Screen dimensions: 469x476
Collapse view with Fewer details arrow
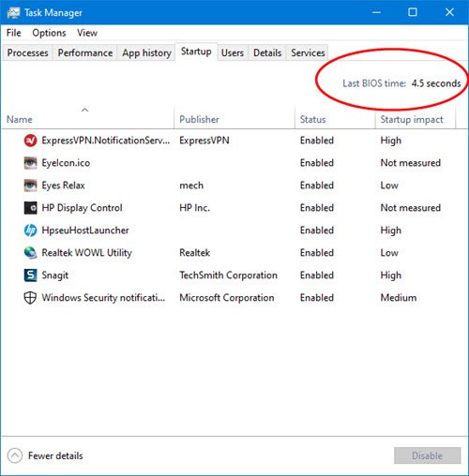tap(15, 455)
